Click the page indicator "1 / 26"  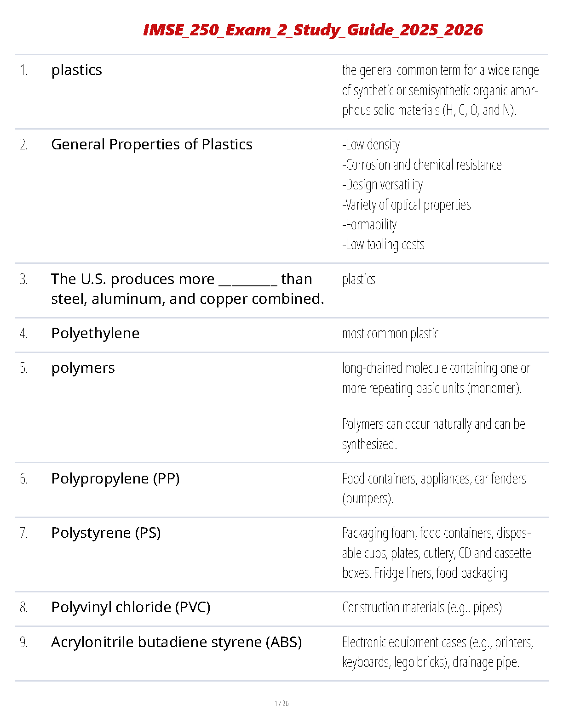pos(281,703)
